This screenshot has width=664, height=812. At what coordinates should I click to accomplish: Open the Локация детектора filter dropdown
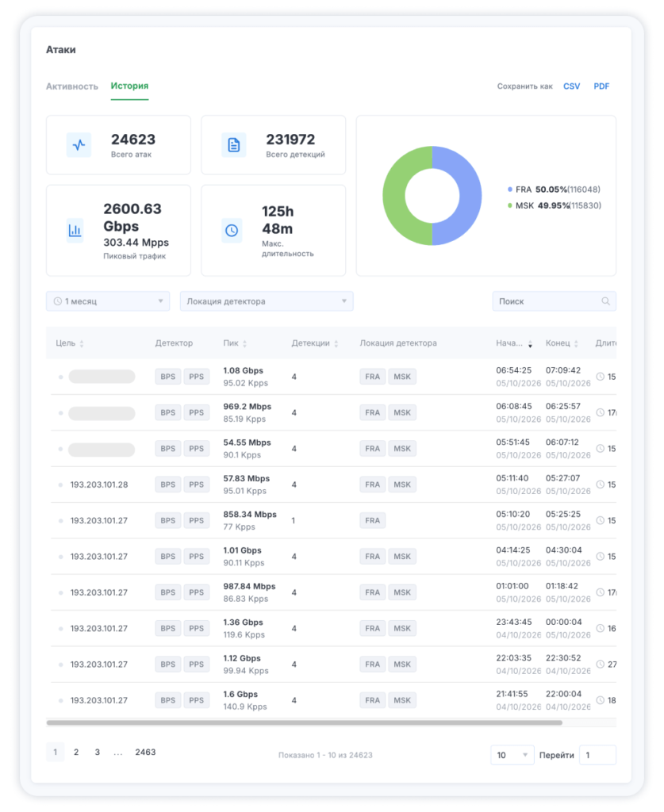coord(267,301)
